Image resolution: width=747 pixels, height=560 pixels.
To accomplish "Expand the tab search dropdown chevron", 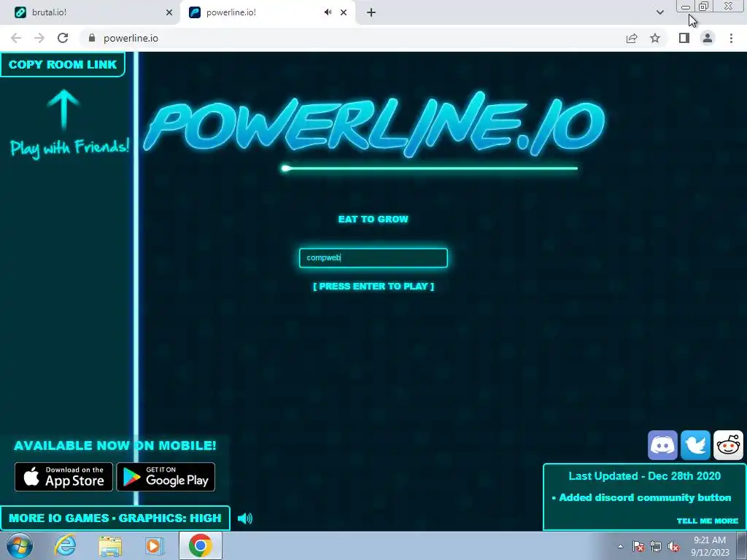I will (x=659, y=12).
